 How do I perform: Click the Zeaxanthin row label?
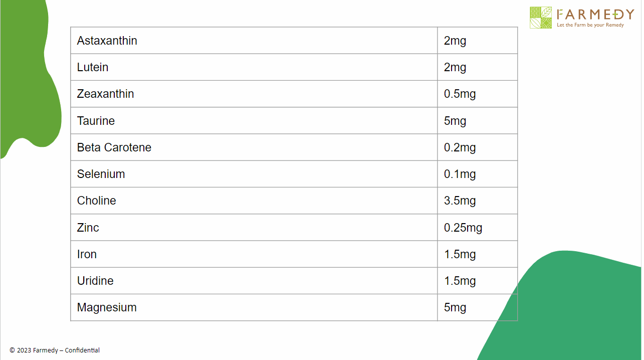pos(106,94)
